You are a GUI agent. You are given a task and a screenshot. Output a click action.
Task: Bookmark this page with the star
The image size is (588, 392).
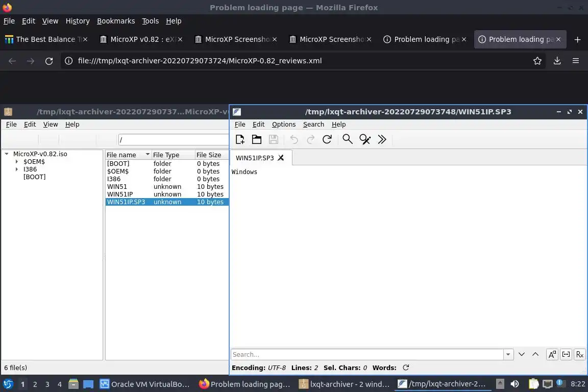coord(537,61)
